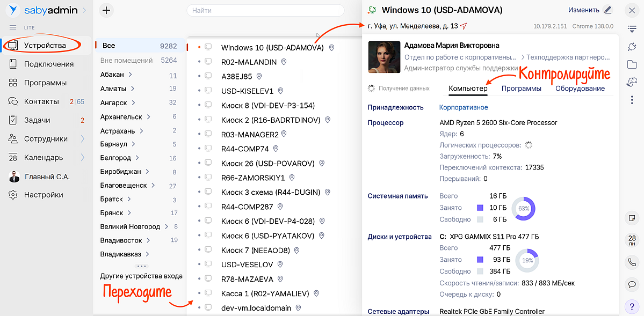
Task: Click location pin next to R02-MALANDIN
Action: pos(284,62)
